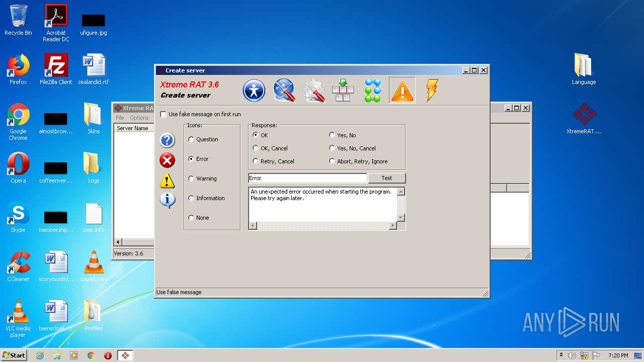
Task: Select the CCleaner desktop shortcut
Action: click(18, 266)
